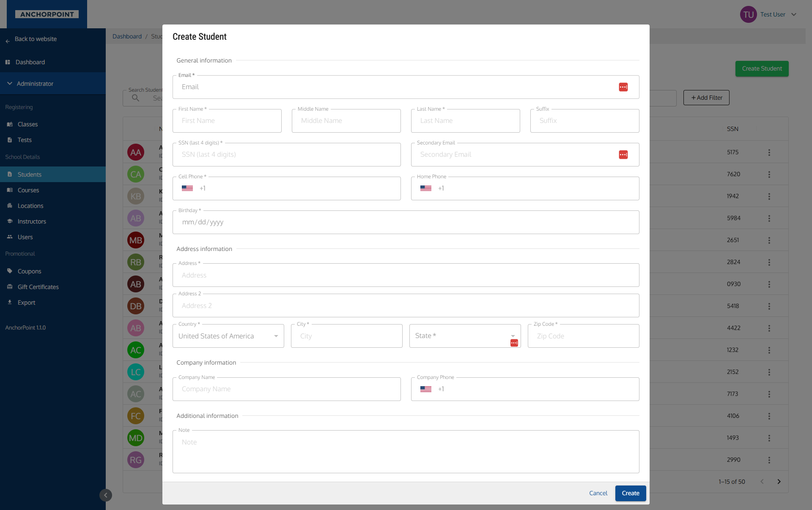Click the Dashboard breadcrumb link
Viewport: 812px width, 510px height.
(127, 36)
